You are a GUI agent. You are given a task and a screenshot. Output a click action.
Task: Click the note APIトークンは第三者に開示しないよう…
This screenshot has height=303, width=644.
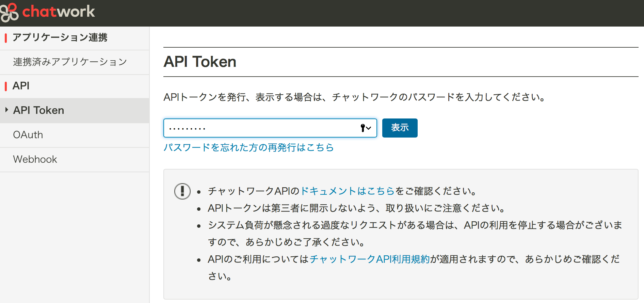click(356, 208)
